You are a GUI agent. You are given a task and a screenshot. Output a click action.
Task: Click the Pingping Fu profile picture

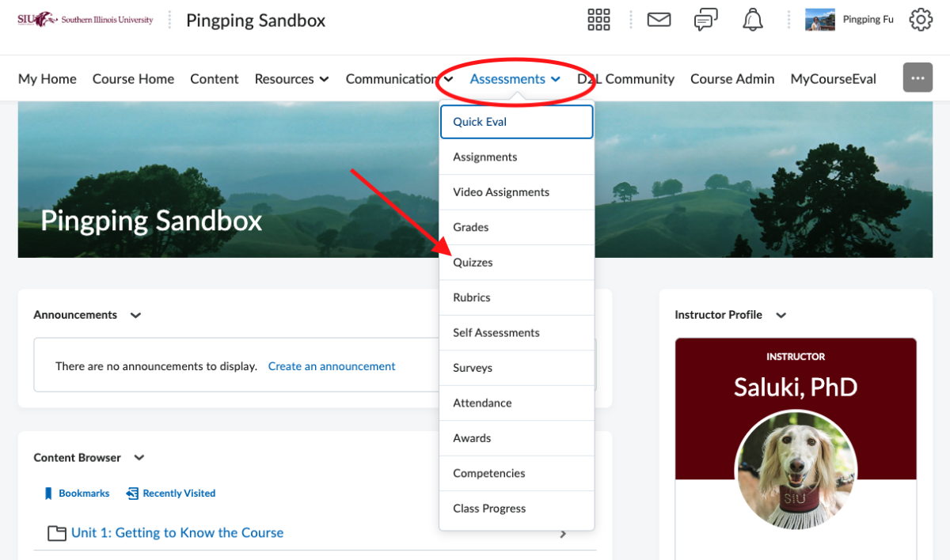click(819, 19)
